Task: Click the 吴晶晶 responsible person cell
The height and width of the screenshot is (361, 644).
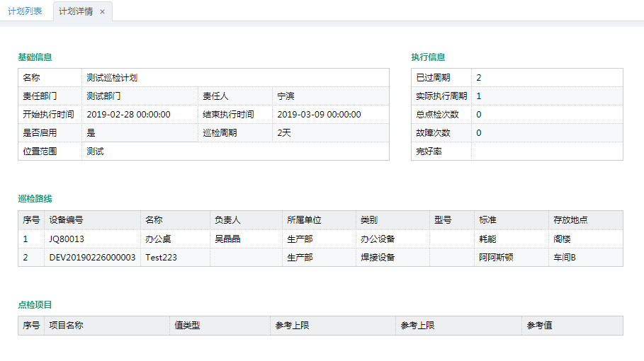Action: (x=246, y=239)
